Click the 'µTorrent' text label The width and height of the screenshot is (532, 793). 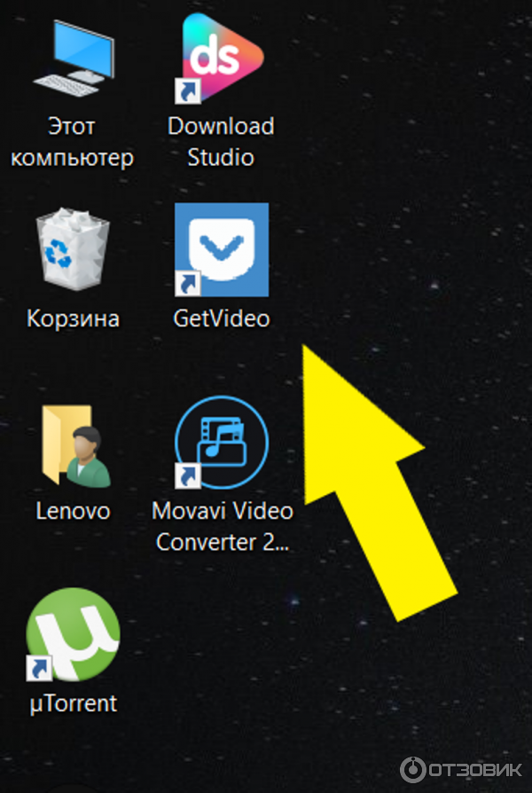point(73,703)
